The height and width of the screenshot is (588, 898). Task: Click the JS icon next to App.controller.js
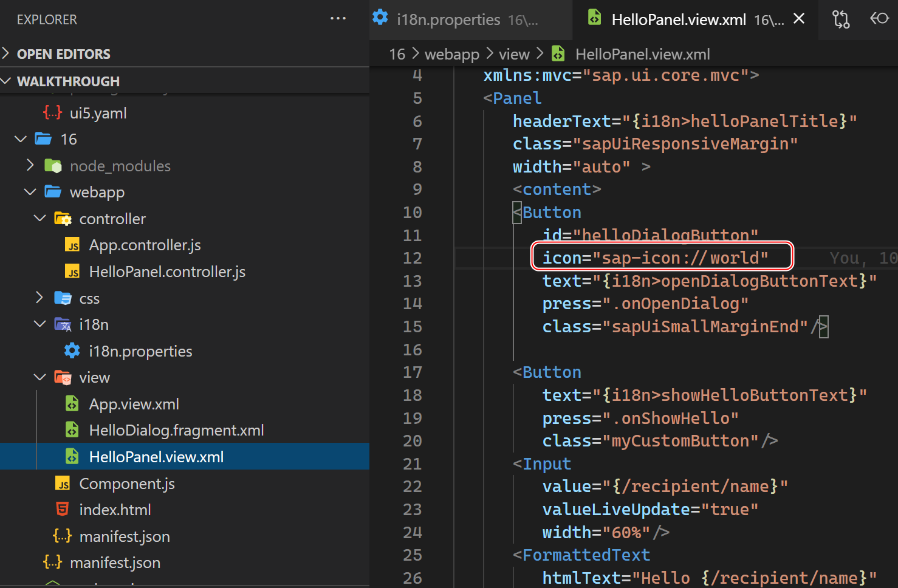tap(72, 244)
